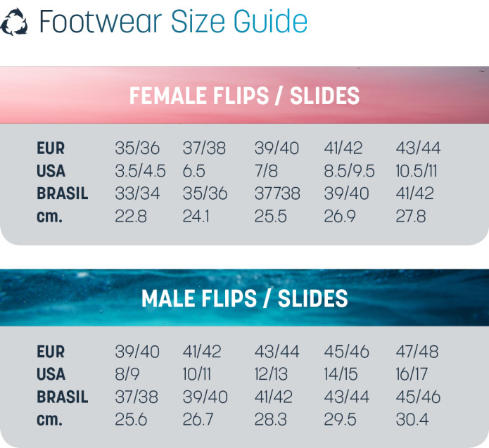Click female EUR size 35/36
The height and width of the screenshot is (448, 489).
137,148
